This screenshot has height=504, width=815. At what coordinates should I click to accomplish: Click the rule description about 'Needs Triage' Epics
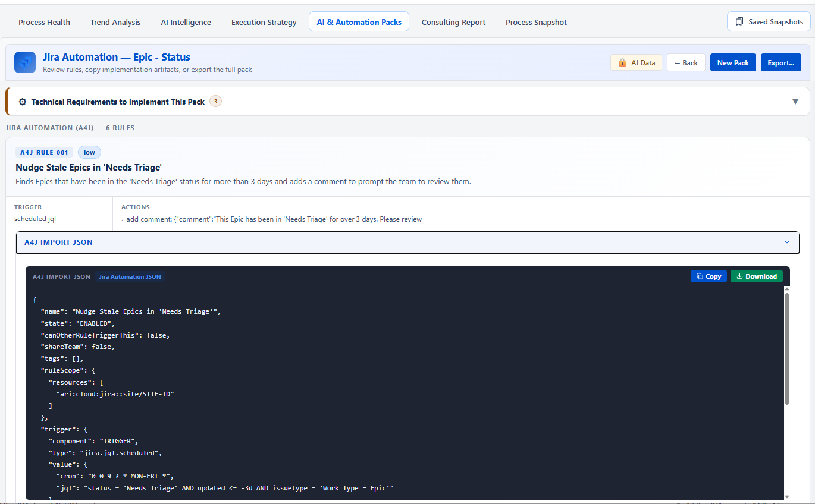[243, 181]
